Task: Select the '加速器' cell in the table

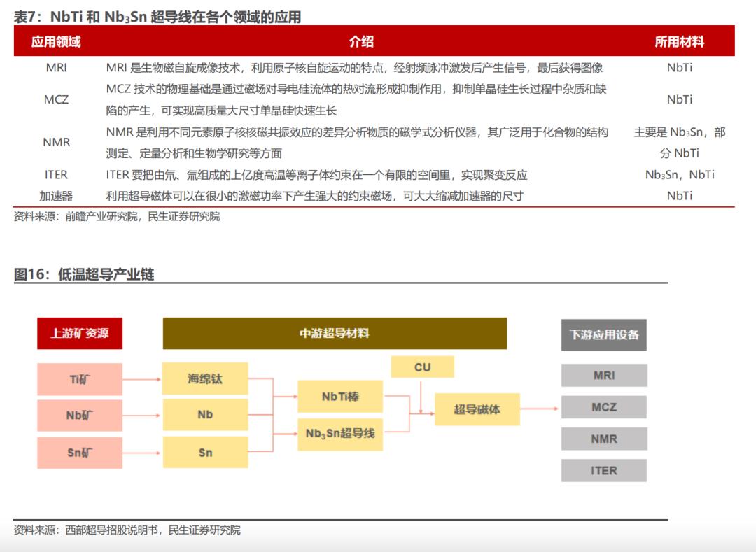Action: pyautogui.click(x=57, y=196)
